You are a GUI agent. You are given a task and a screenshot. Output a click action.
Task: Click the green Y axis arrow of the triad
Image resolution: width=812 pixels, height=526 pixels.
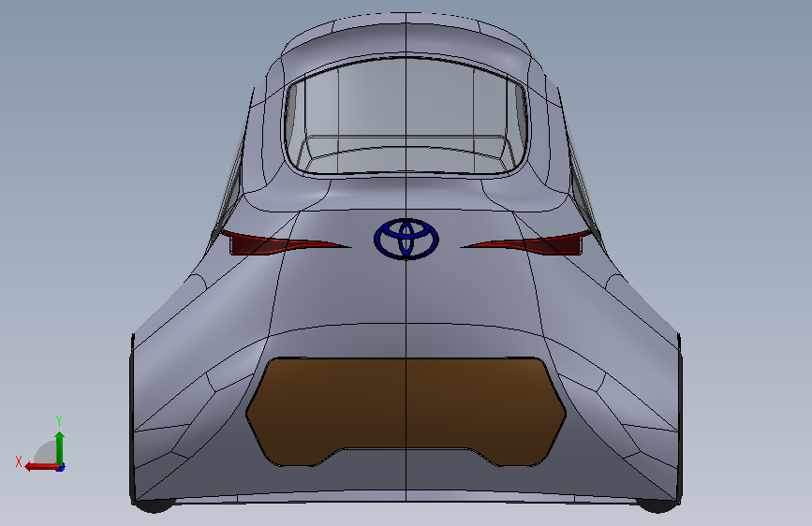pos(60,448)
